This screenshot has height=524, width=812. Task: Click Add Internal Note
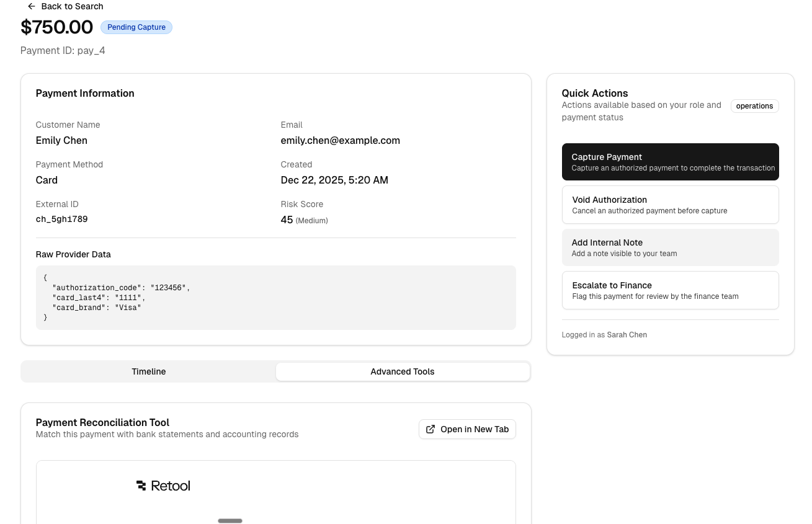pos(670,247)
